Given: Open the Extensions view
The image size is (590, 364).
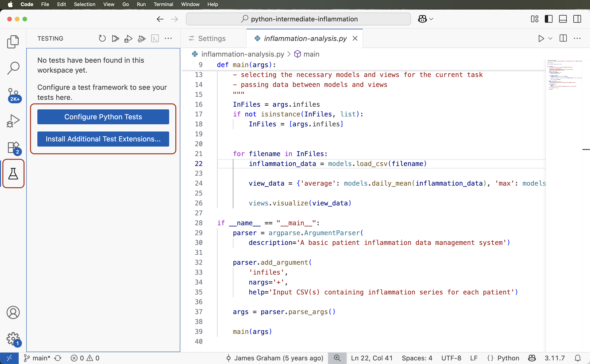Looking at the screenshot, I should [x=13, y=147].
